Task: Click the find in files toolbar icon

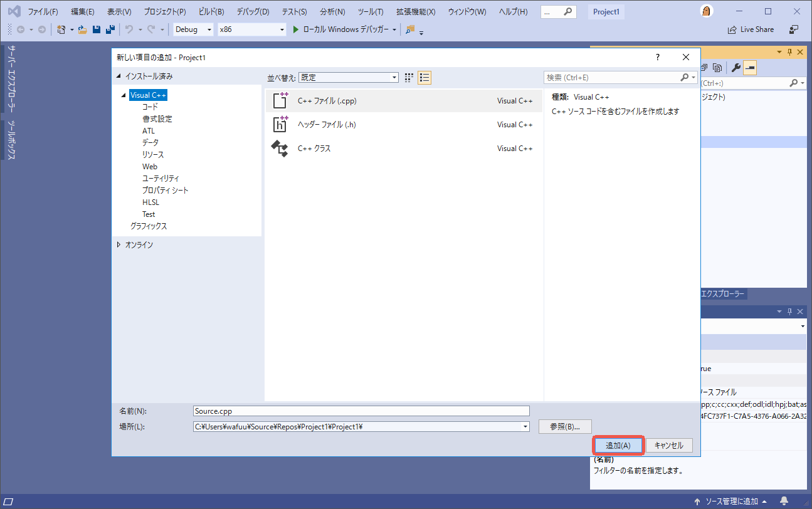Action: click(410, 29)
